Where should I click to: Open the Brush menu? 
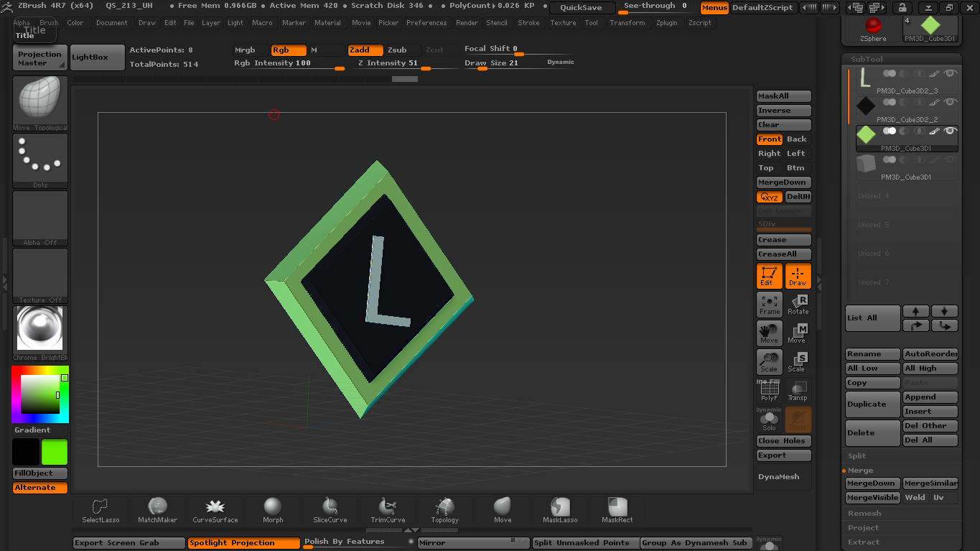point(49,23)
